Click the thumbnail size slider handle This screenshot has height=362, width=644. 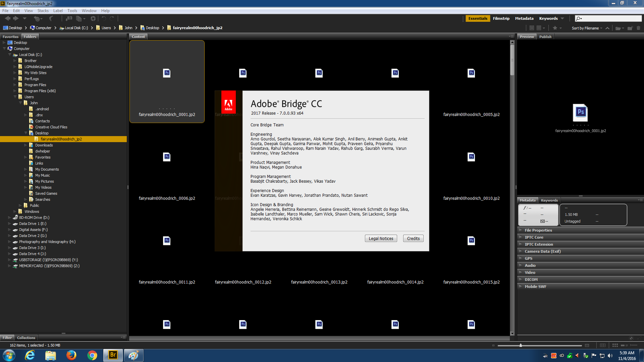point(521,345)
